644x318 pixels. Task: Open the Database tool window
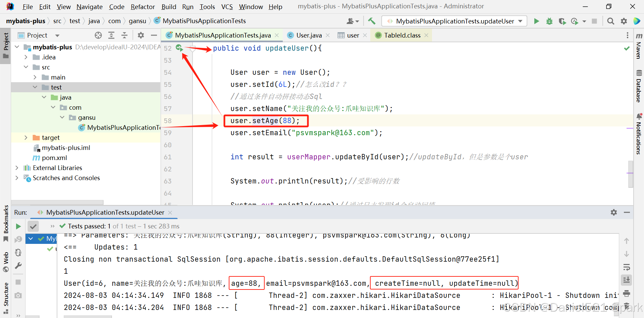pyautogui.click(x=639, y=86)
